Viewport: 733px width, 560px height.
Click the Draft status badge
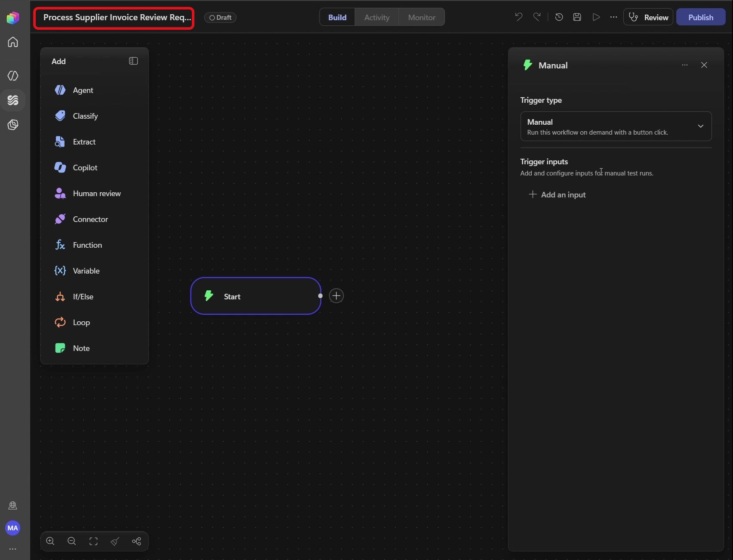220,18
